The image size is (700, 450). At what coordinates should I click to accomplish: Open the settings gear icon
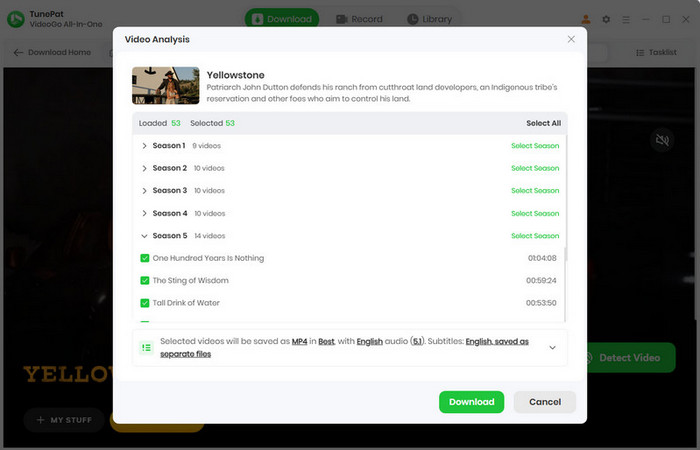pyautogui.click(x=606, y=19)
